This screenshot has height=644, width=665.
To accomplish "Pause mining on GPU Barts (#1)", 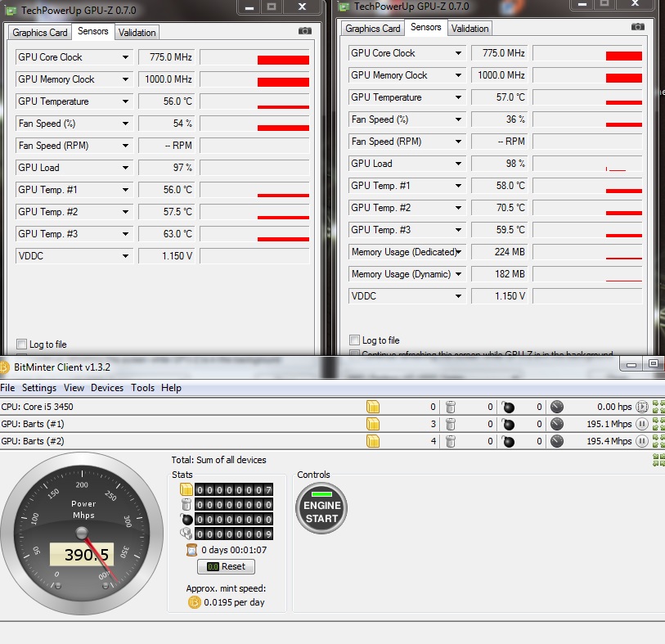I will click(x=642, y=424).
